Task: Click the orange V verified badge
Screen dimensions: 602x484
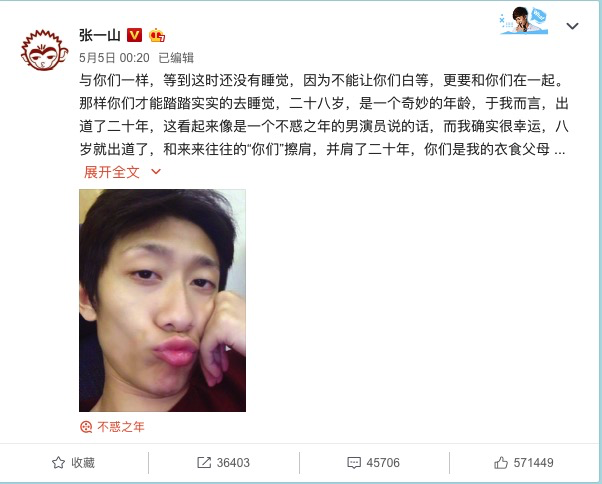Action: 134,35
